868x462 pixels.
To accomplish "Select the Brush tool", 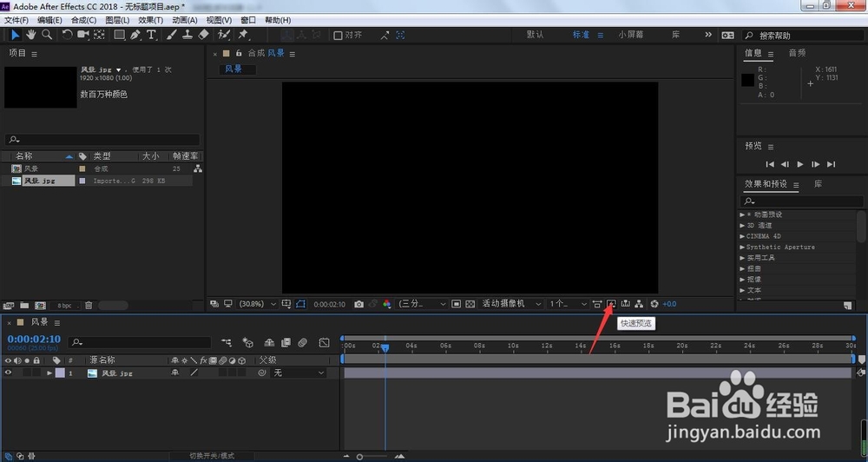I will click(x=172, y=35).
